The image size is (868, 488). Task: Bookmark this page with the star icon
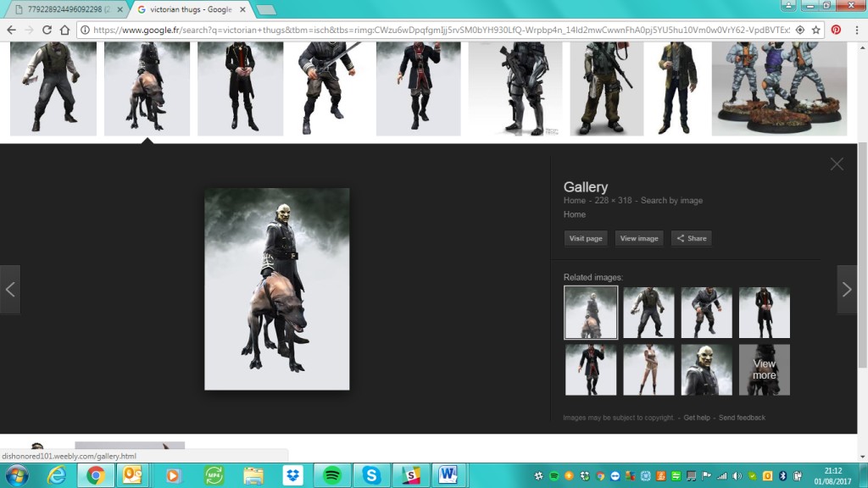point(816,30)
